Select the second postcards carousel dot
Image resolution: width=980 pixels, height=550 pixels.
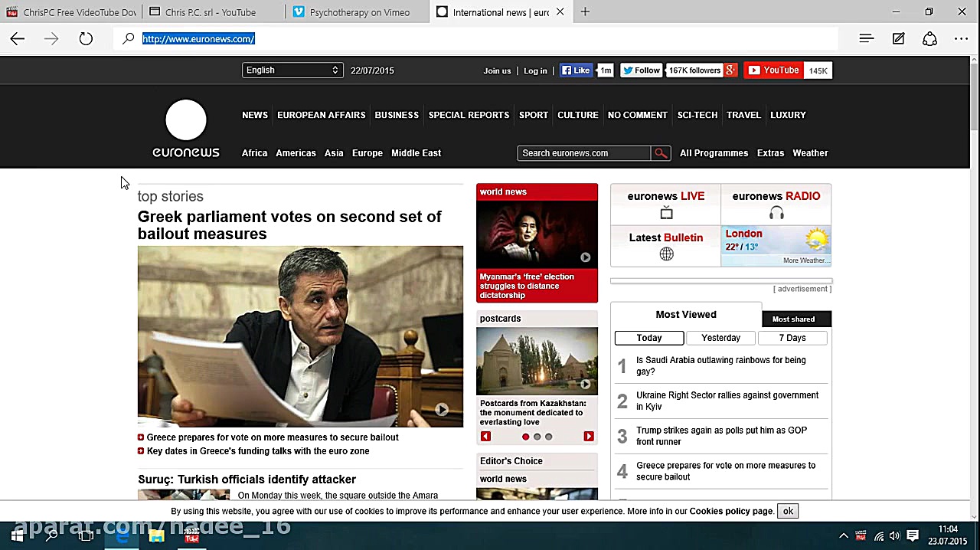tap(537, 437)
